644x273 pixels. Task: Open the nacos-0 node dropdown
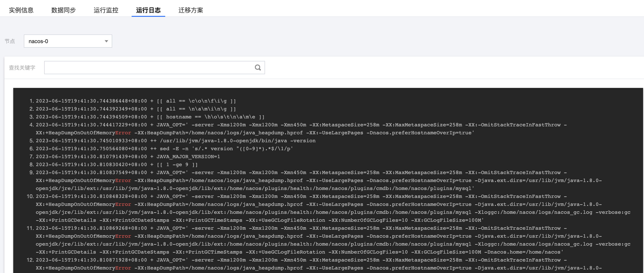[x=68, y=41]
